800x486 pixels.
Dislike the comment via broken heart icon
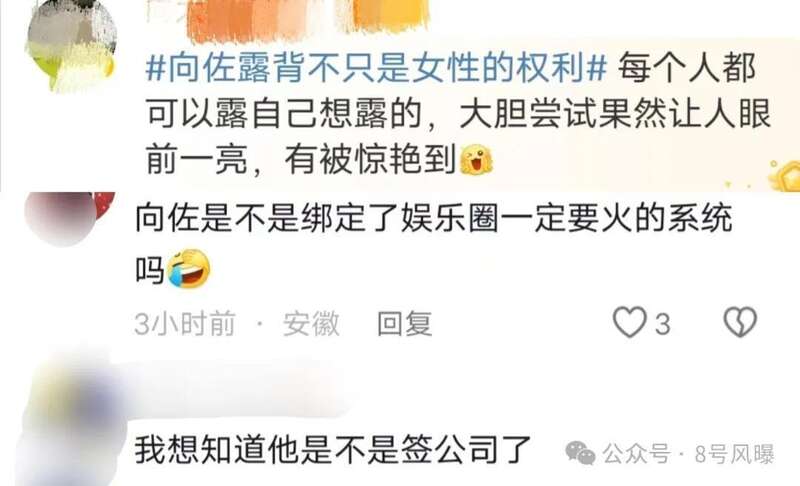[x=740, y=322]
